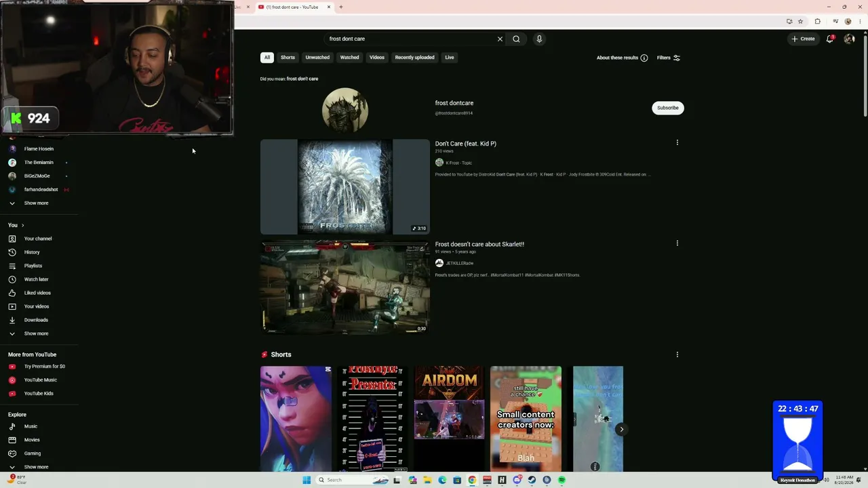868x488 pixels.
Task: Open the Shorts shelf options menu
Action: [677, 354]
